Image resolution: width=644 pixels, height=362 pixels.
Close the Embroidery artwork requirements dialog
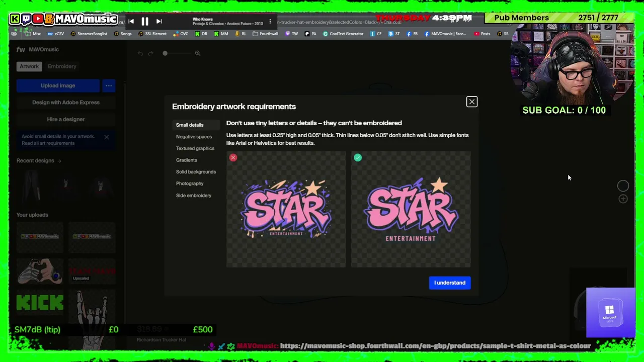(x=472, y=102)
